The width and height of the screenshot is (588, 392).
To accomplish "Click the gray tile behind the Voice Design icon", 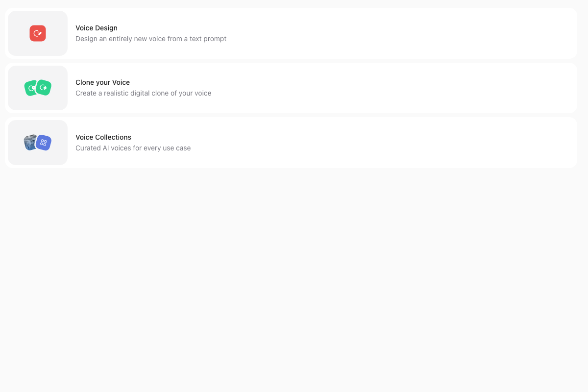I will [38, 33].
